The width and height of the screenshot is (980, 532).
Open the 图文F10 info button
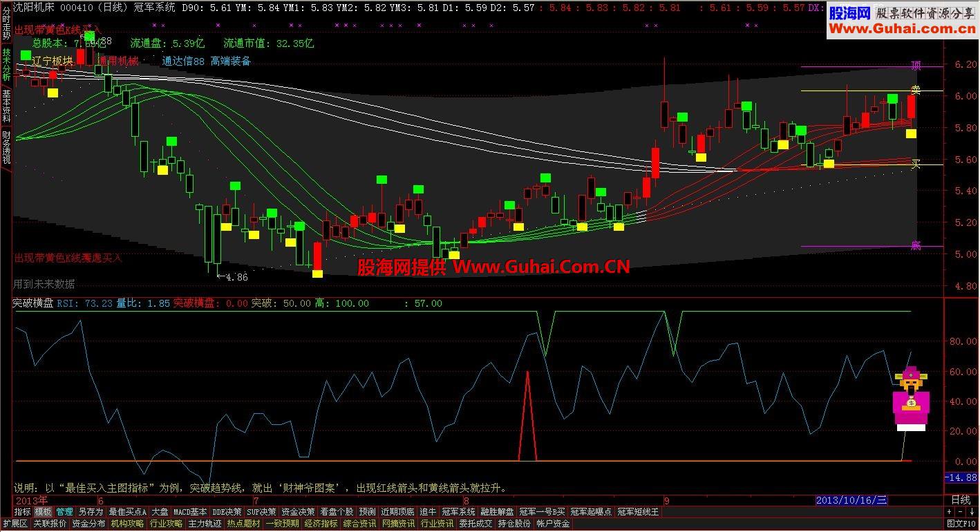click(961, 524)
